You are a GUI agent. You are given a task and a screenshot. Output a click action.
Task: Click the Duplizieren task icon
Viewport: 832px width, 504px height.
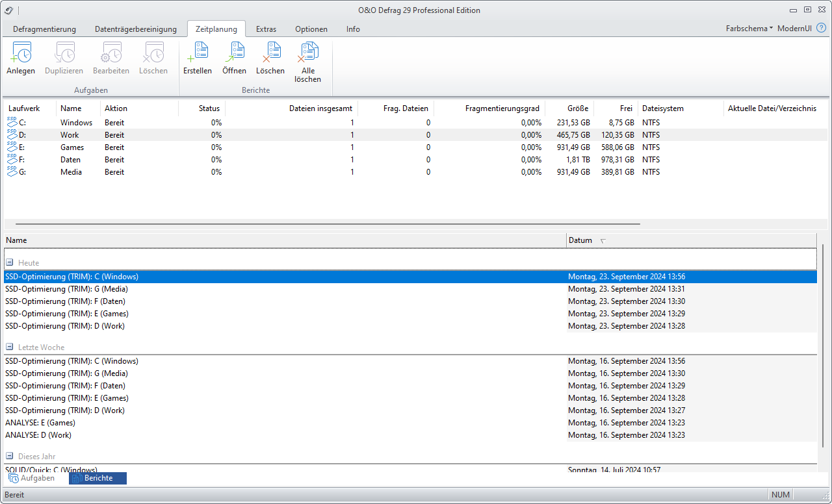pos(64,52)
